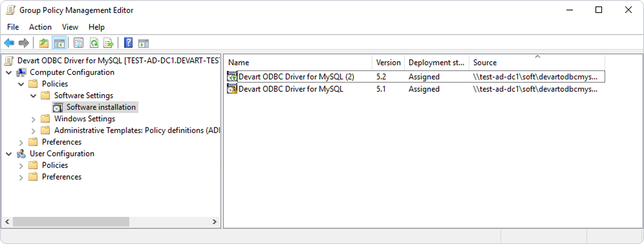Expand the Administrative Templates node
Viewport: 644px width, 244px height.
[34, 130]
